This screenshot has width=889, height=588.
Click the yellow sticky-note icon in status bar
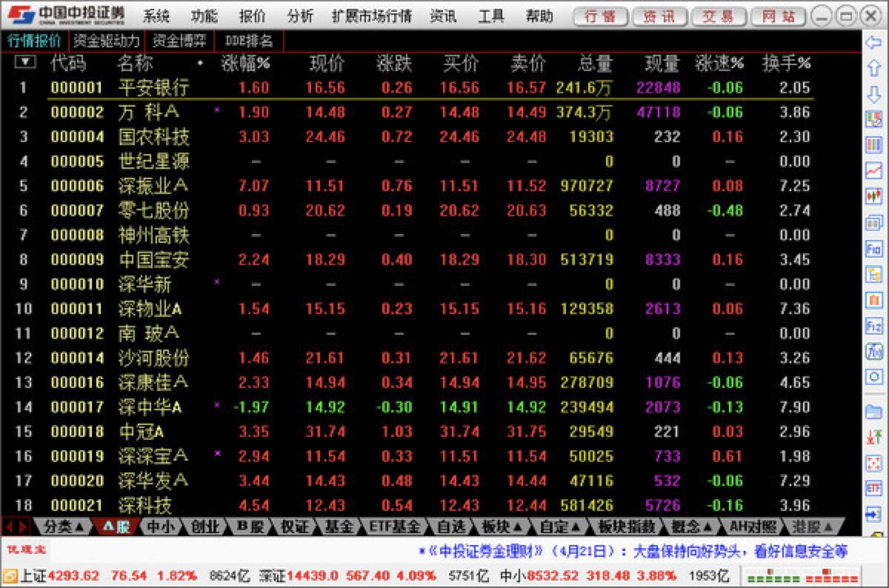coord(10,576)
